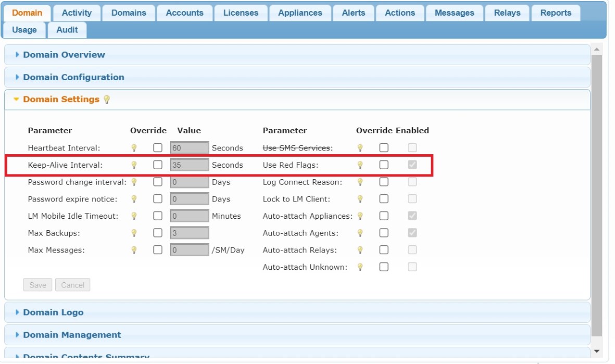
Task: Click the Auto-attach Agents help bulb
Action: (x=360, y=233)
